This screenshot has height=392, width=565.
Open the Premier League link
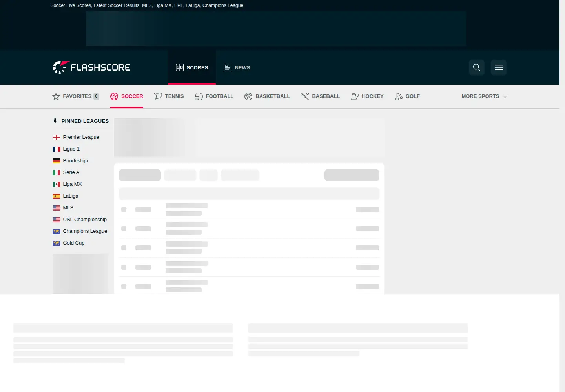click(x=81, y=137)
